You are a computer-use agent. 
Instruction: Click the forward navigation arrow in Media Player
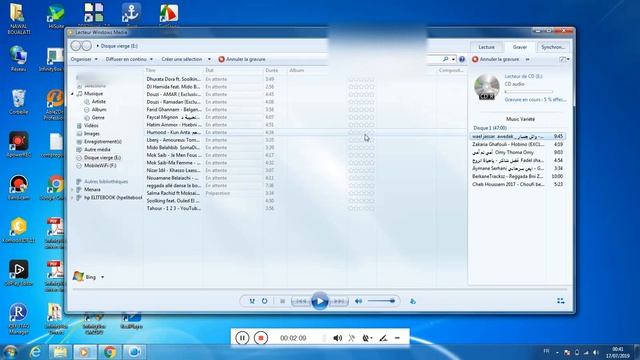87,46
